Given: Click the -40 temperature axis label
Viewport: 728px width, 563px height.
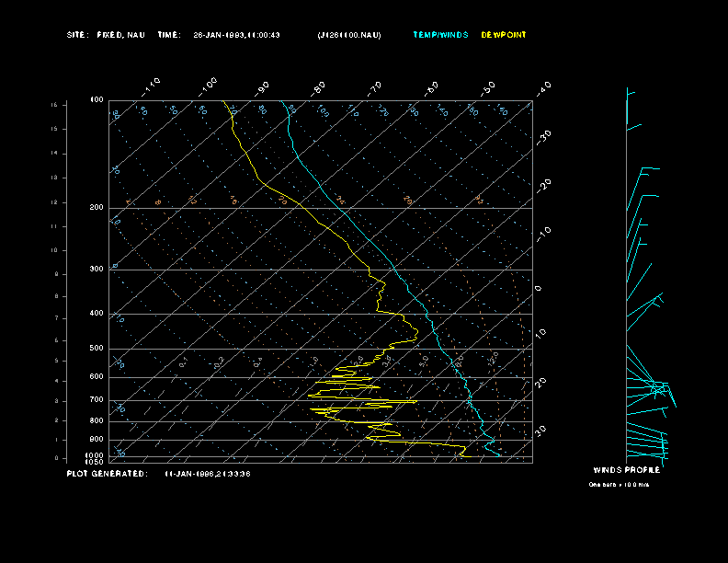Looking at the screenshot, I should pos(542,87).
